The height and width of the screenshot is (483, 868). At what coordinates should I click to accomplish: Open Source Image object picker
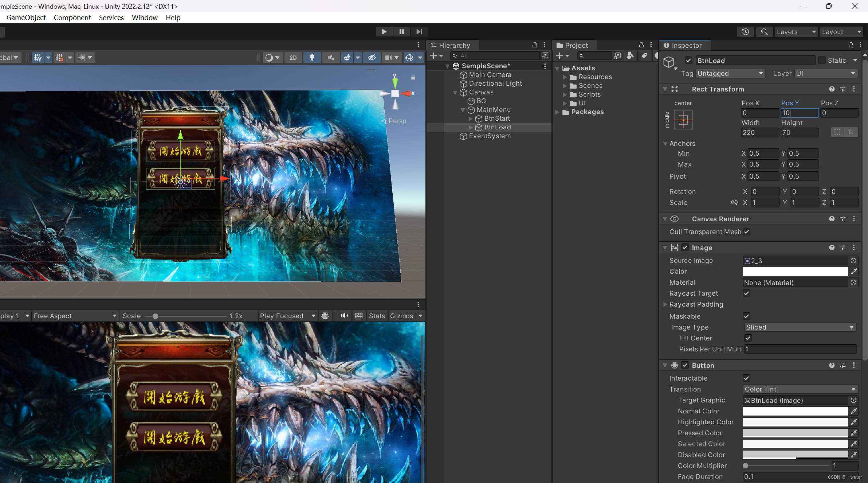[x=853, y=261]
